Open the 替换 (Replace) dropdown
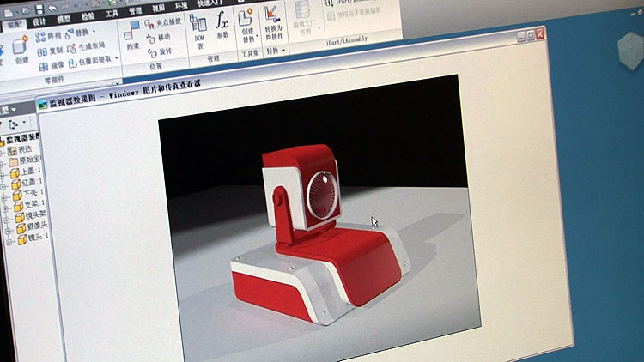This screenshot has height=362, width=644. click(x=94, y=32)
